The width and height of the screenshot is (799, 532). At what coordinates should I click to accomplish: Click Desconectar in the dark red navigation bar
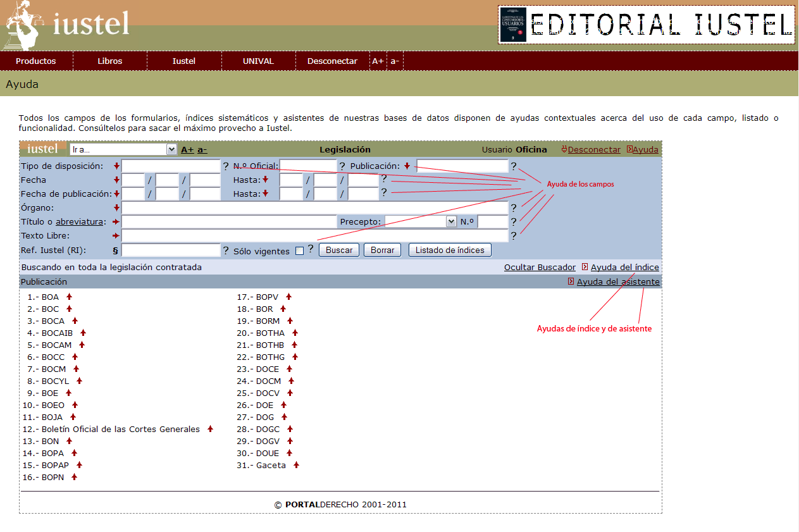332,61
